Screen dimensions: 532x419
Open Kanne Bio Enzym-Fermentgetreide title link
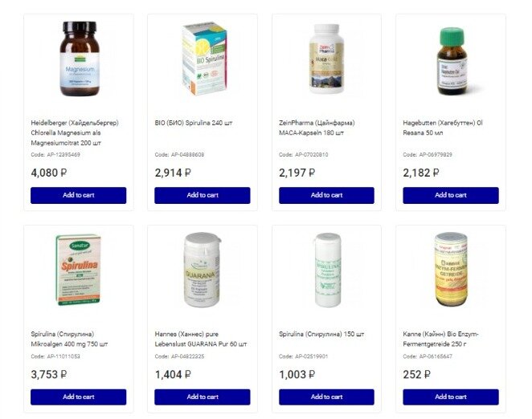pos(440,339)
